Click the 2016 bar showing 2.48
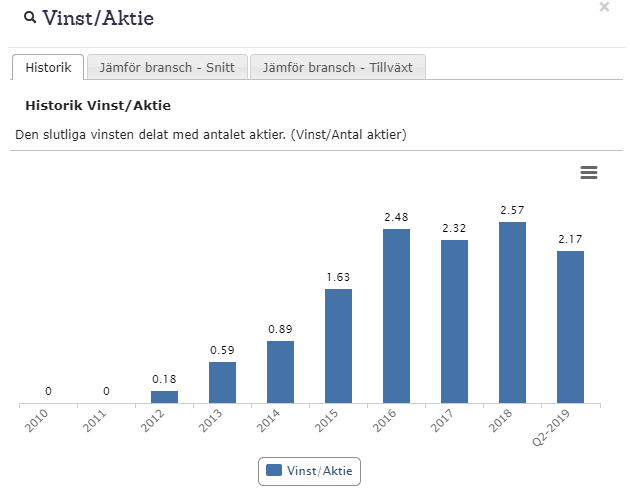 396,316
